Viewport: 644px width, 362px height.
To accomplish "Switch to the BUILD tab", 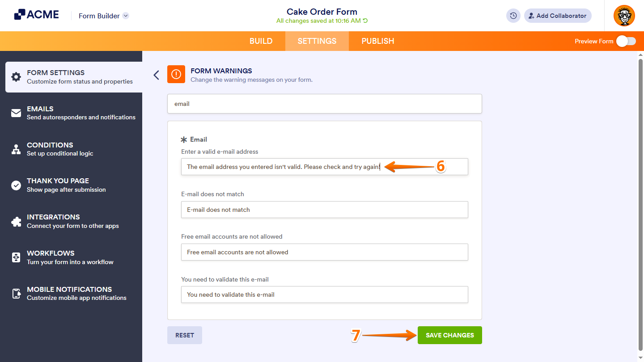I will tap(261, 41).
